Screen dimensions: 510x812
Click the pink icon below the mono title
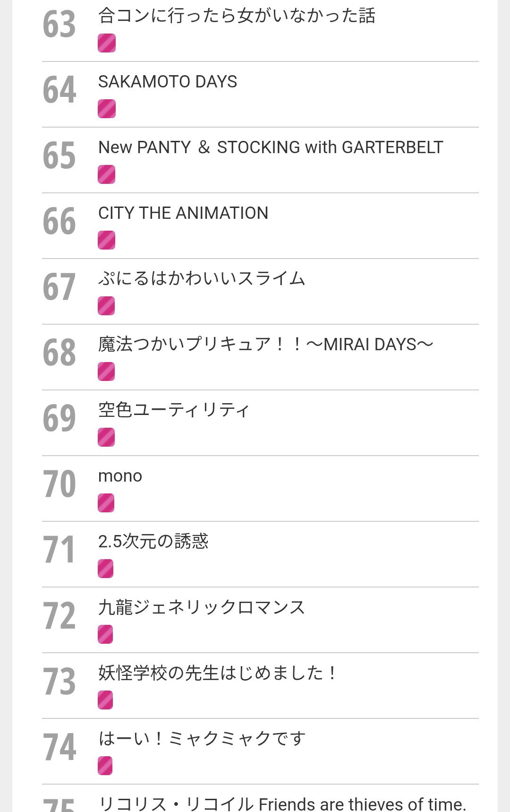pyautogui.click(x=106, y=503)
